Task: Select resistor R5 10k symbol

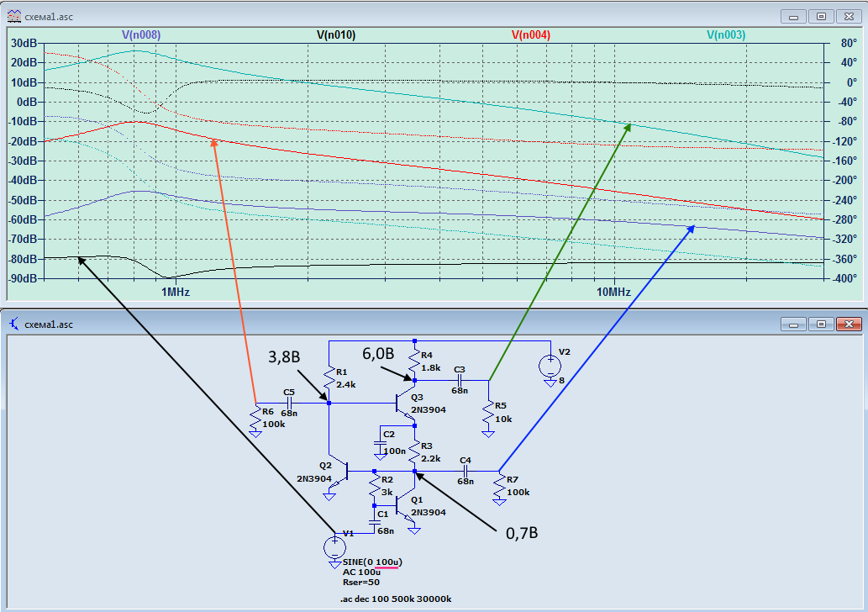Action: pos(488,412)
